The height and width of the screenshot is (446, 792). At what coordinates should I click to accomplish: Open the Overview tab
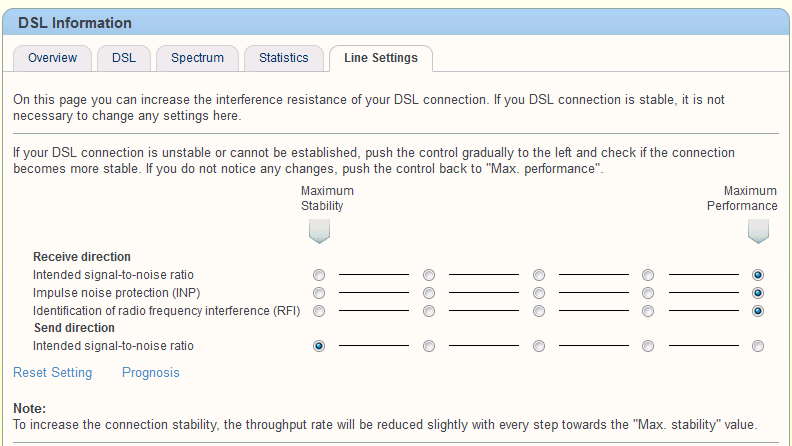tap(52, 58)
